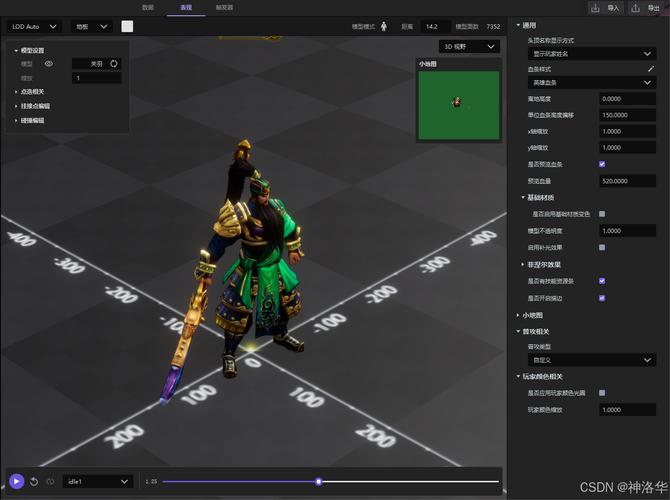Click the 离地高度 field showing 0.0000
670x500 pixels.
point(627,99)
